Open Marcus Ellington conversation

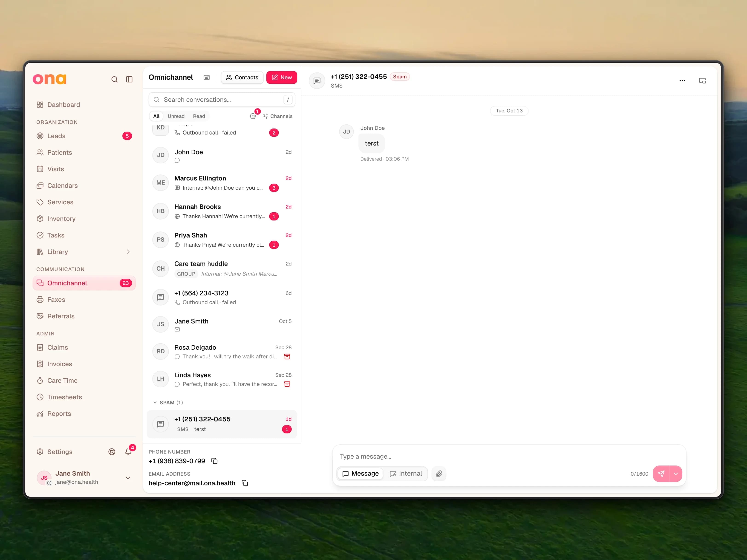pos(222,183)
